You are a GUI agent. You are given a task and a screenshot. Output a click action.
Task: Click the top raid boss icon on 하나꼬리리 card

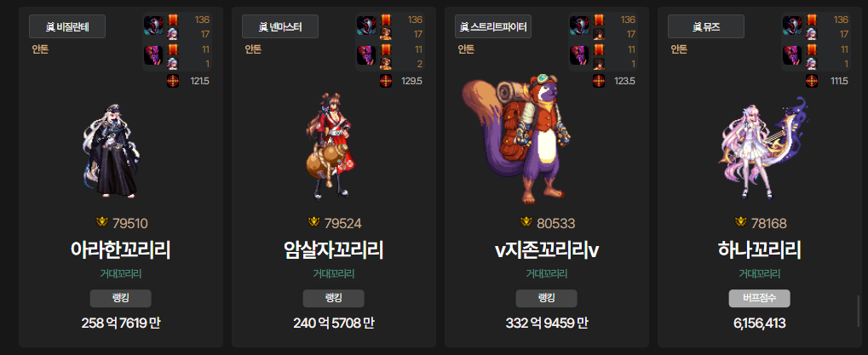coord(792,26)
